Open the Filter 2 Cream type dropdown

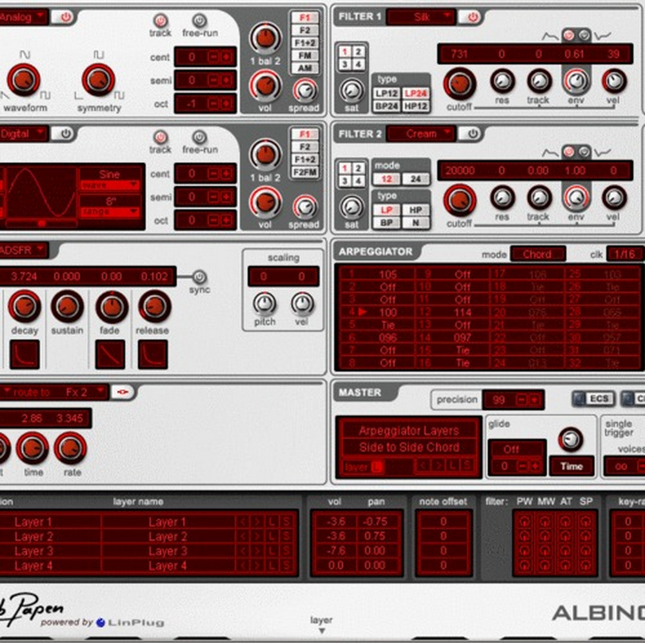click(421, 134)
